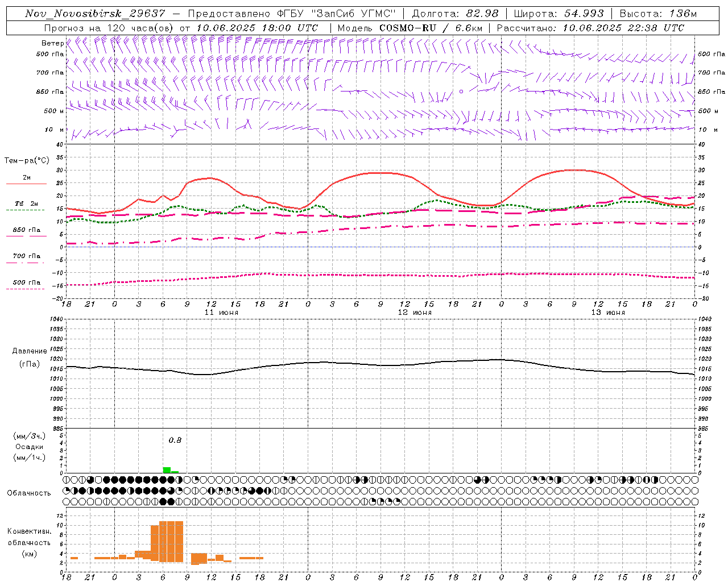Click the 0.8 precipitation value label
This screenshot has height=582, width=728.
[x=175, y=440]
